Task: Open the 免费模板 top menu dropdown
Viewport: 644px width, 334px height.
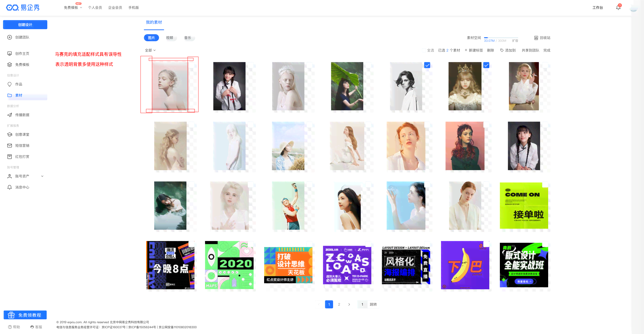Action: (x=73, y=8)
